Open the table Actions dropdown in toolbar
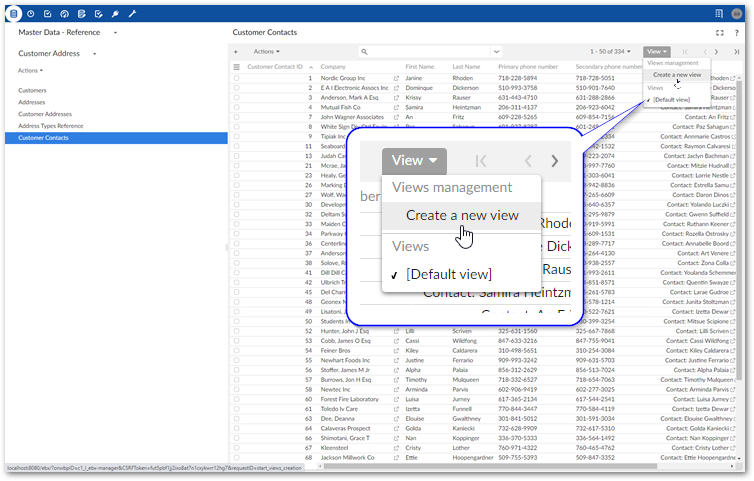Screen dimensions: 754x481 click(x=266, y=51)
